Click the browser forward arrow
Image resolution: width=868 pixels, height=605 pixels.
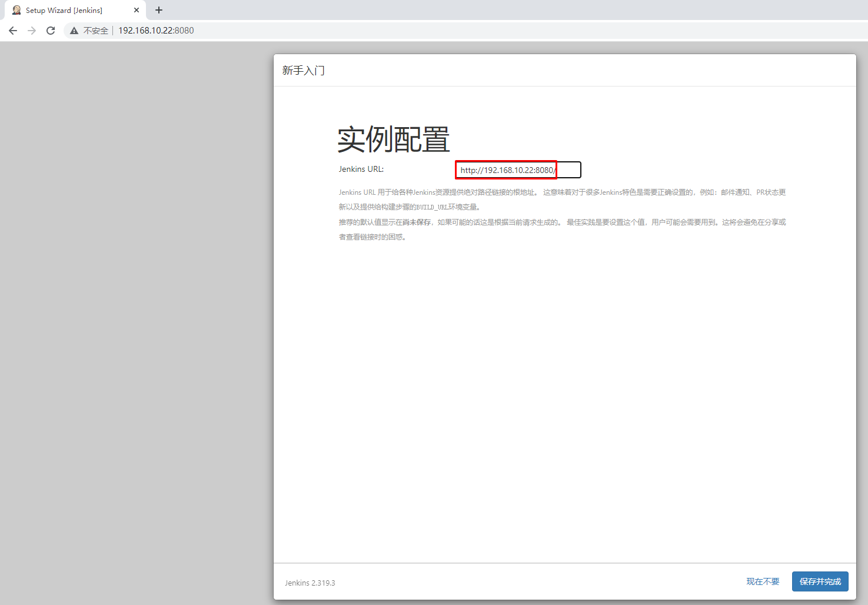32,31
